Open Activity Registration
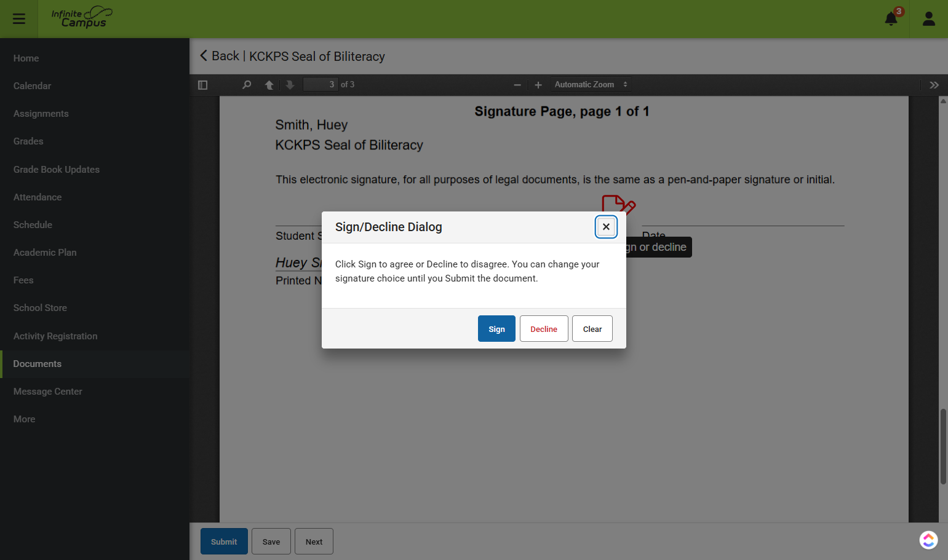This screenshot has width=948, height=560. click(x=95, y=336)
